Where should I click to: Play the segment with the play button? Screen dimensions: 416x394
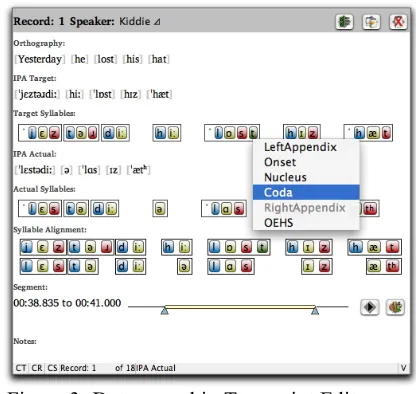(370, 307)
